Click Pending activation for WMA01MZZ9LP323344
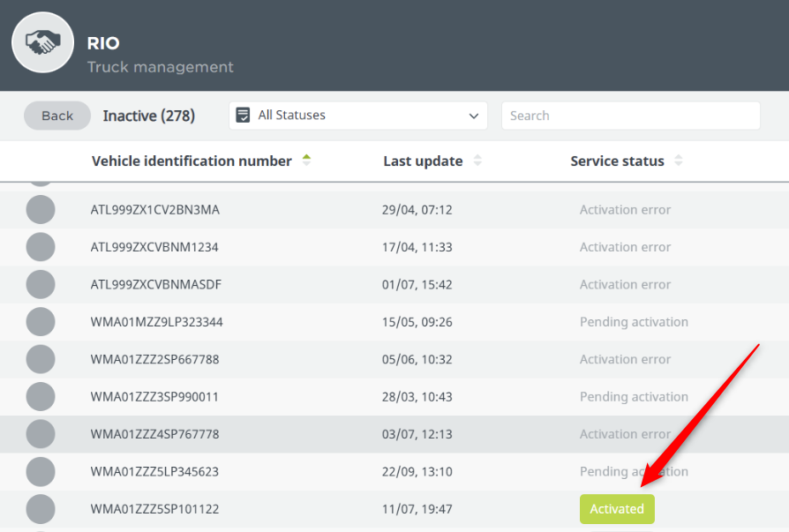 coord(634,322)
